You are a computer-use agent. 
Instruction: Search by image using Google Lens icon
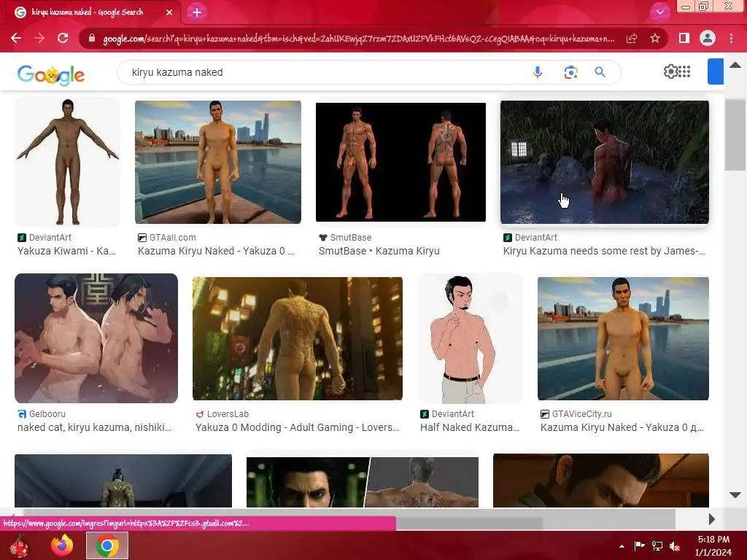570,72
